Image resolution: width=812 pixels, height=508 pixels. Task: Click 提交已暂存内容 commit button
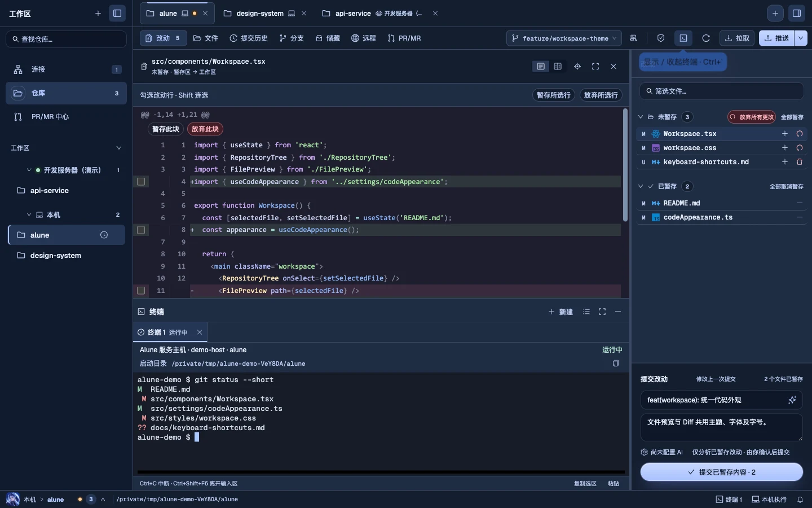722,472
